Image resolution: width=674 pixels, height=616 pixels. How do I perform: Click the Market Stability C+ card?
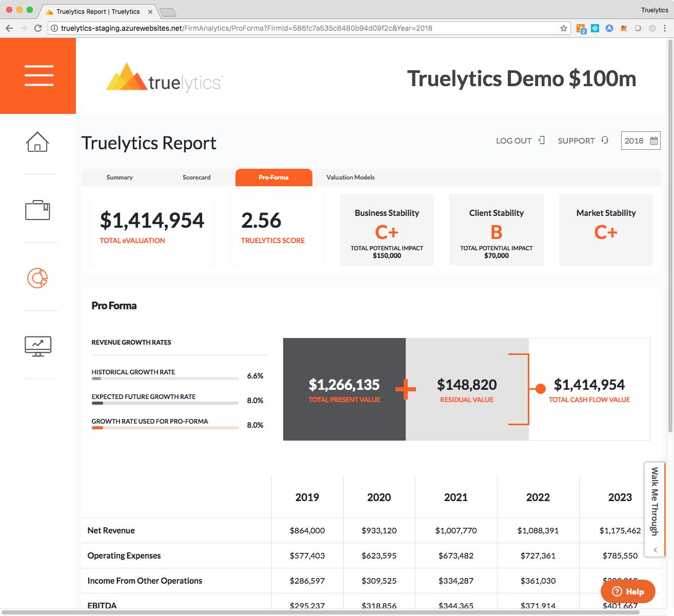click(606, 230)
